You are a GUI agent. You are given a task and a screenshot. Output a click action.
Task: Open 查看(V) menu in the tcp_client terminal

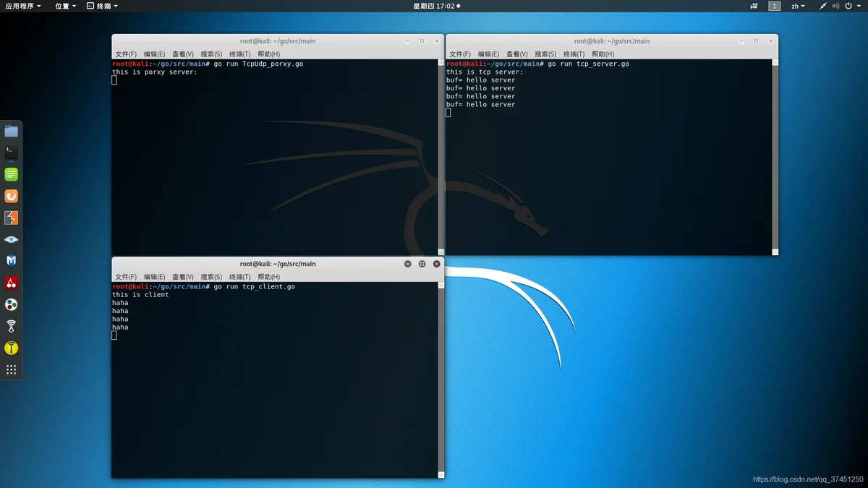coord(183,277)
